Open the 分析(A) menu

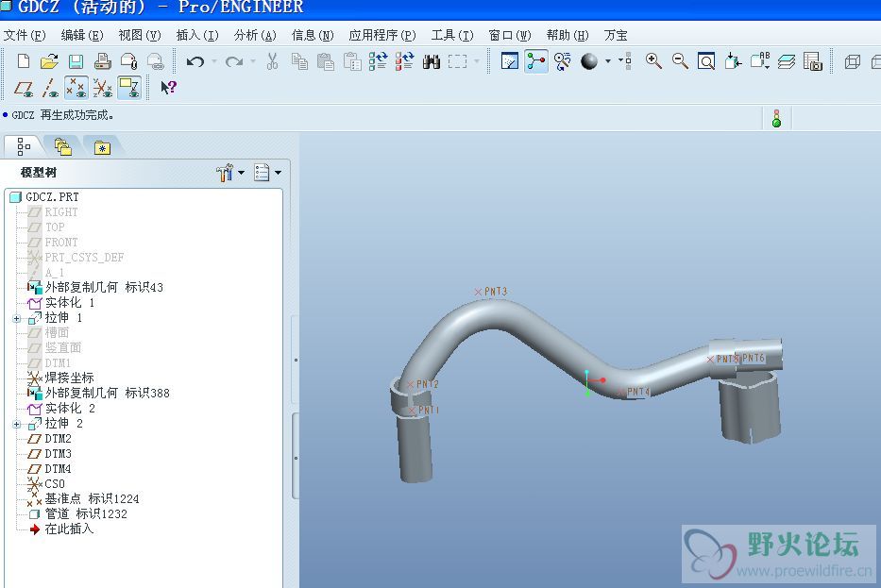pyautogui.click(x=255, y=35)
